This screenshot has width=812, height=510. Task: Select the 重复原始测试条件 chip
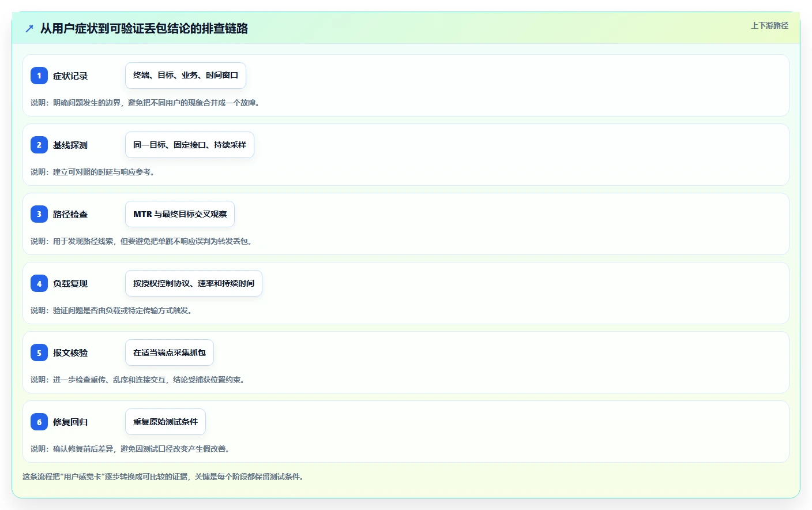(x=166, y=422)
